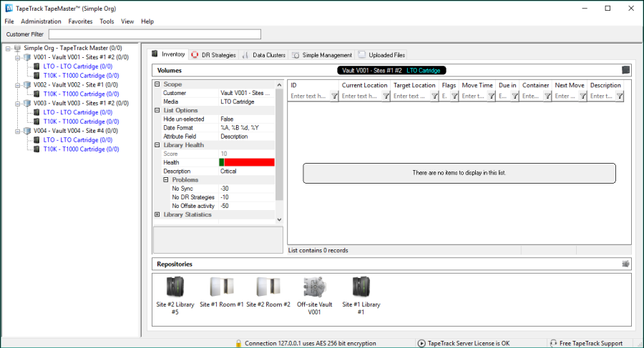Click the property grid scroll up arrow
Viewport: 644px width, 348px height.
[279, 85]
